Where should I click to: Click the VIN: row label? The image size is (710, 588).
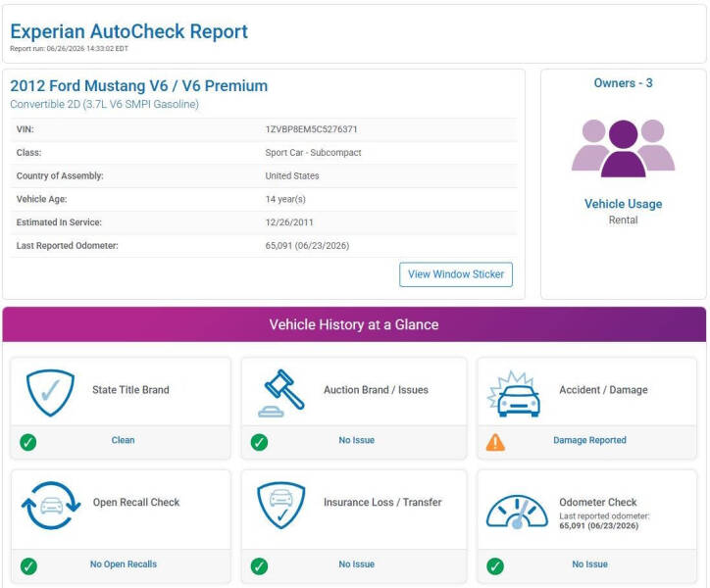click(25, 129)
